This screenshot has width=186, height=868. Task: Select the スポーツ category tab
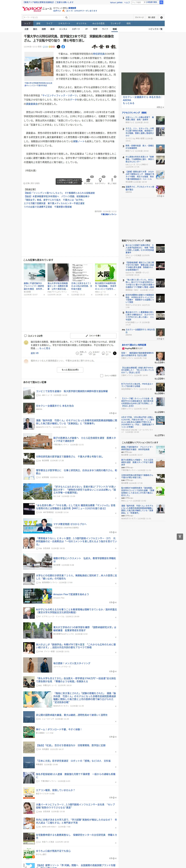click(x=76, y=29)
